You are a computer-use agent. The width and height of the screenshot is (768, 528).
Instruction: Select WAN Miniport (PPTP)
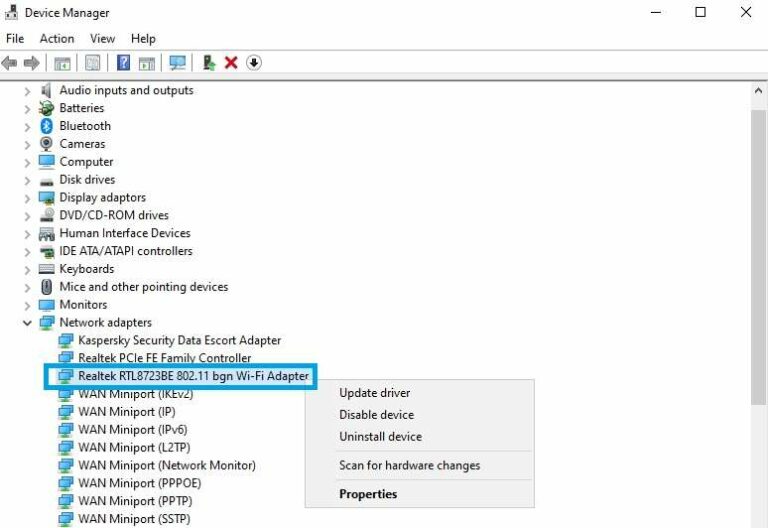click(135, 501)
